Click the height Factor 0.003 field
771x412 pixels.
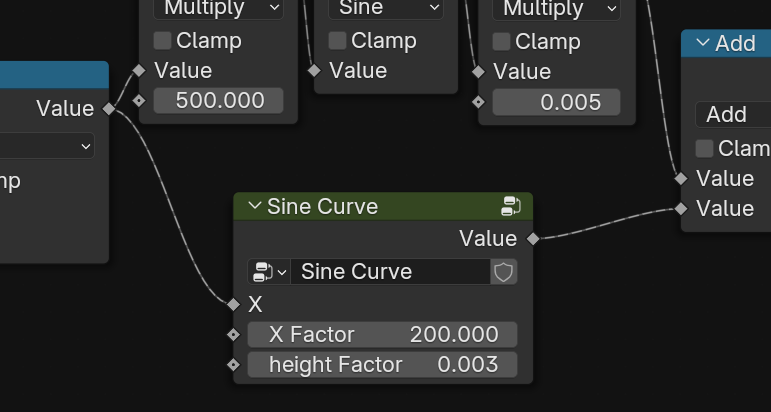[382, 364]
